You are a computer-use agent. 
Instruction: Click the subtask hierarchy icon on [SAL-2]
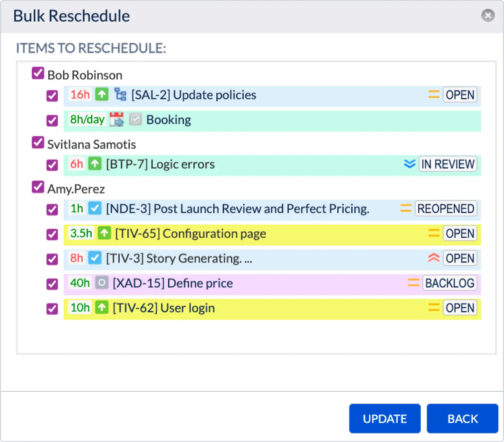(120, 94)
